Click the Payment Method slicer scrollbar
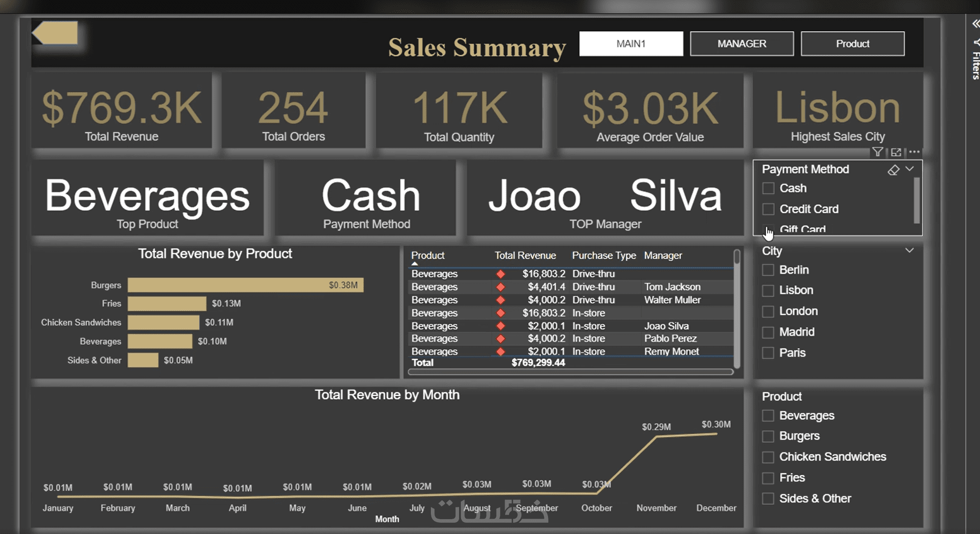The width and height of the screenshot is (980, 534). [x=917, y=200]
